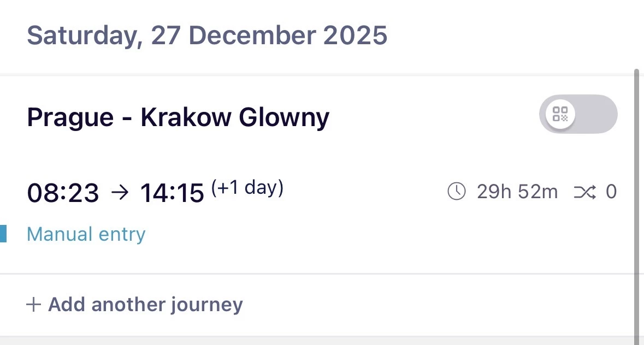Image resolution: width=644 pixels, height=345 pixels.
Task: Select the 14:15 arrival time
Action: click(172, 193)
